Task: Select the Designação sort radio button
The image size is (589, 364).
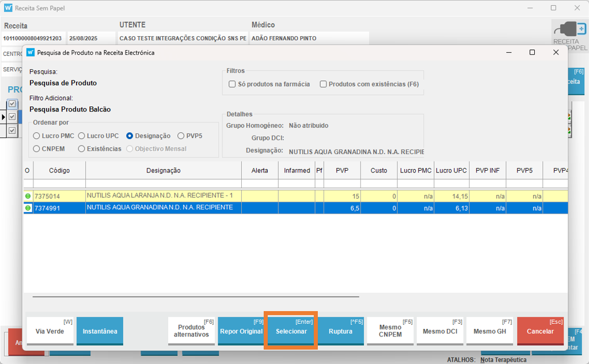Action: point(130,136)
